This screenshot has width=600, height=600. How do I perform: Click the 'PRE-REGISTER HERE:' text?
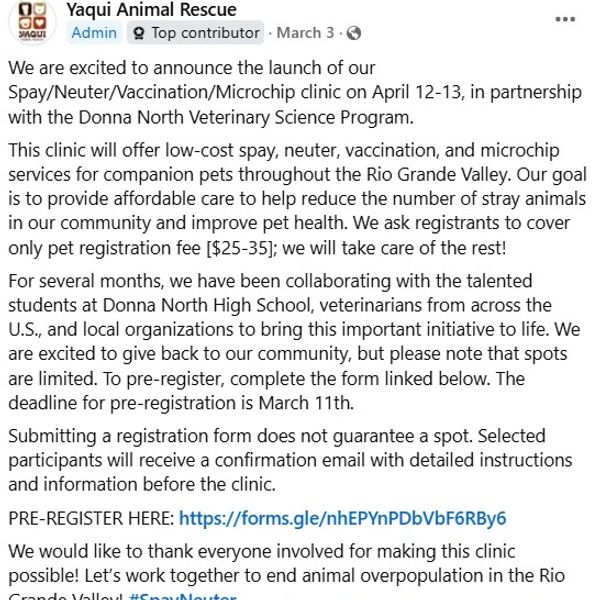pos(91,518)
